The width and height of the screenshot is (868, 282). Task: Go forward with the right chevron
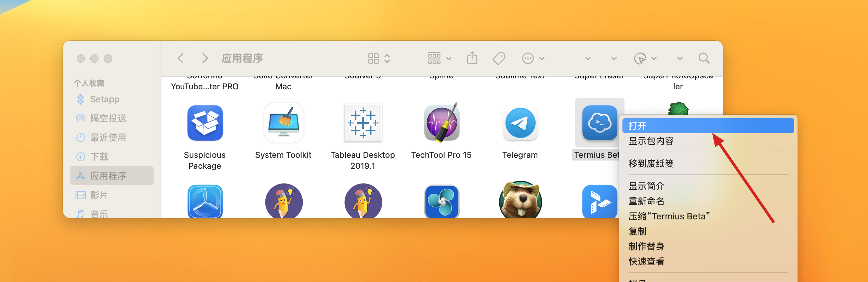pyautogui.click(x=205, y=58)
